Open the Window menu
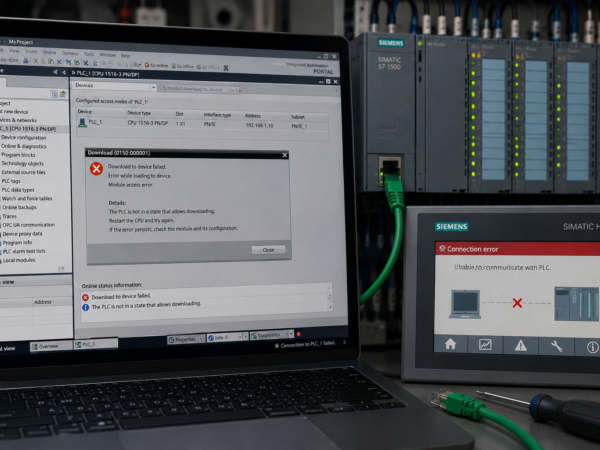The height and width of the screenshot is (450, 600). 108,55
